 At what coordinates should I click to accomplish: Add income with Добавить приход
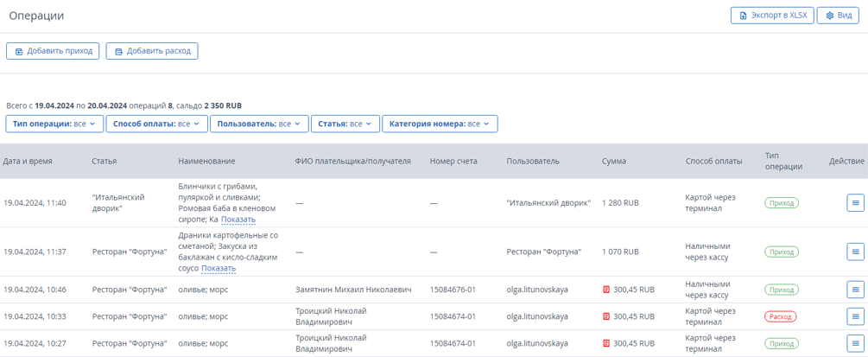[54, 51]
